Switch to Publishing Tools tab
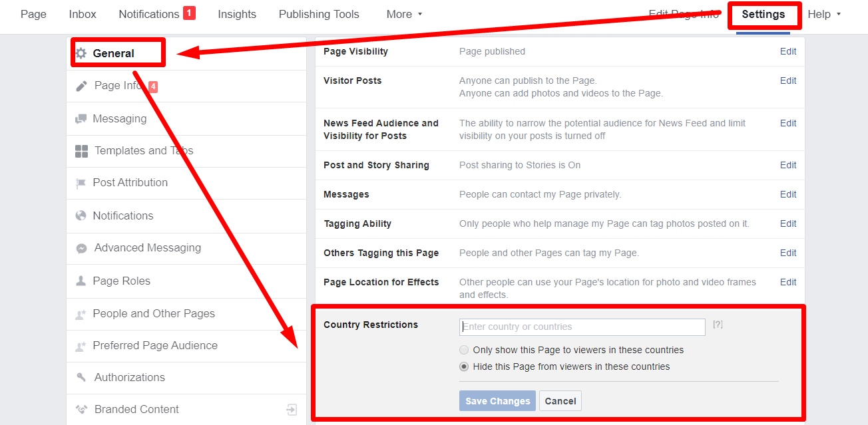The image size is (868, 425). coord(319,14)
